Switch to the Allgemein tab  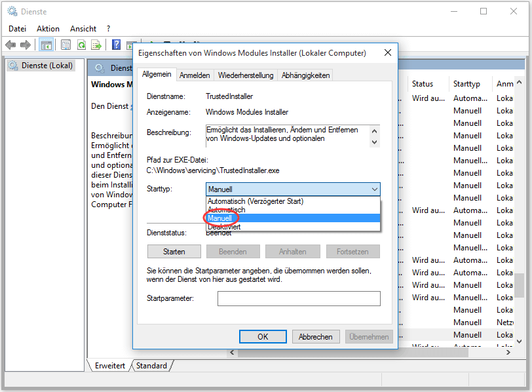[157, 74]
